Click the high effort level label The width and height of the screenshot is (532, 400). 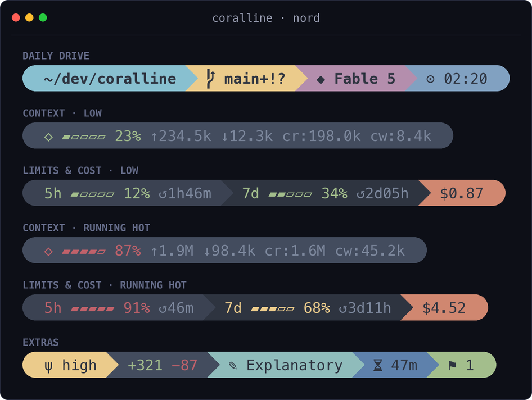coord(79,365)
